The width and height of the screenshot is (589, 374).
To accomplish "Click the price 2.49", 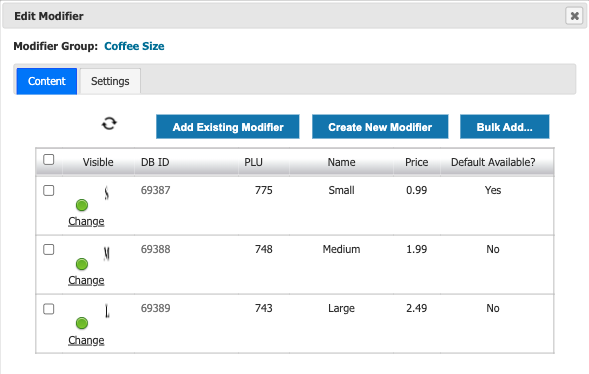I will (417, 308).
